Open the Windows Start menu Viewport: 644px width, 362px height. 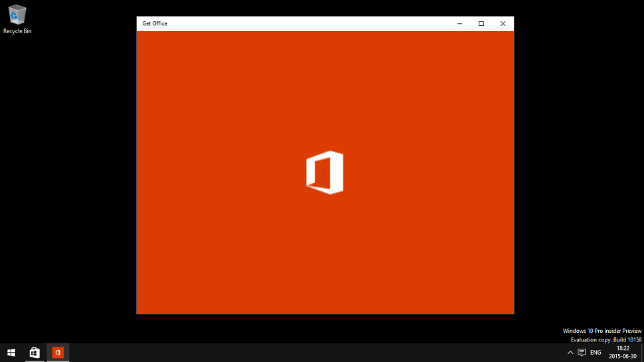(11, 352)
